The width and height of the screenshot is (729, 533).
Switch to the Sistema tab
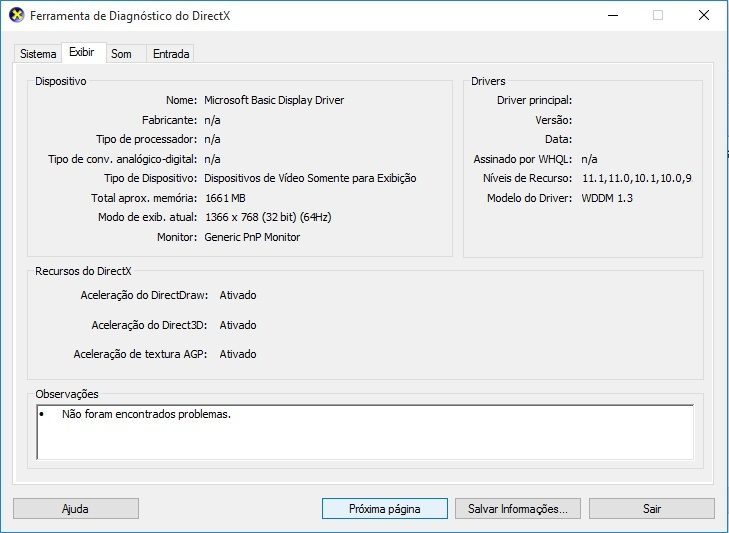click(x=38, y=54)
